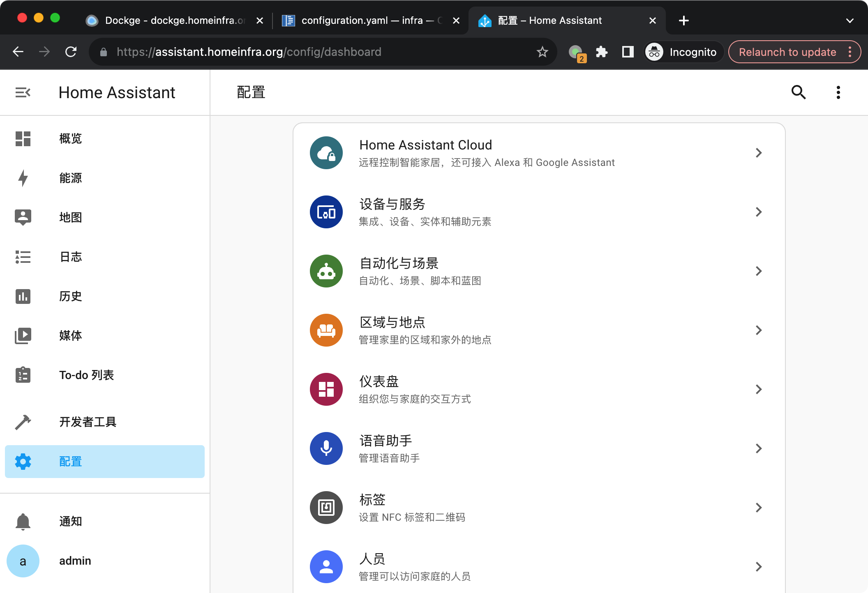Viewport: 868px width, 593px height.
Task: Click the 设备与服务 devices icon
Action: [326, 212]
